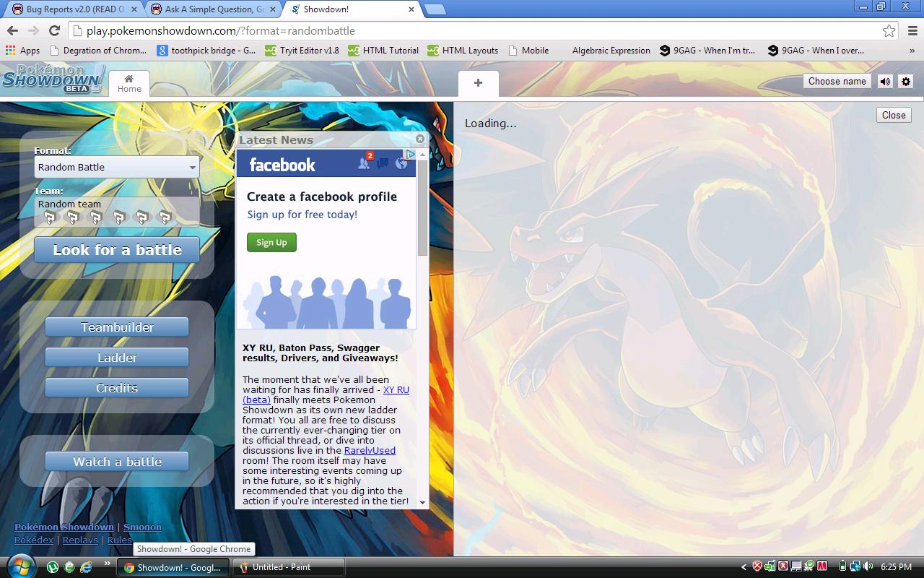924x578 pixels.
Task: Show more bookmarks chevron
Action: click(913, 51)
